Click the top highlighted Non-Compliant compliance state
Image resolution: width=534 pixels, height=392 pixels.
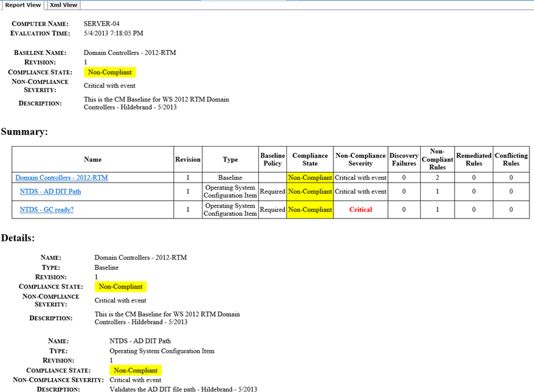point(109,72)
